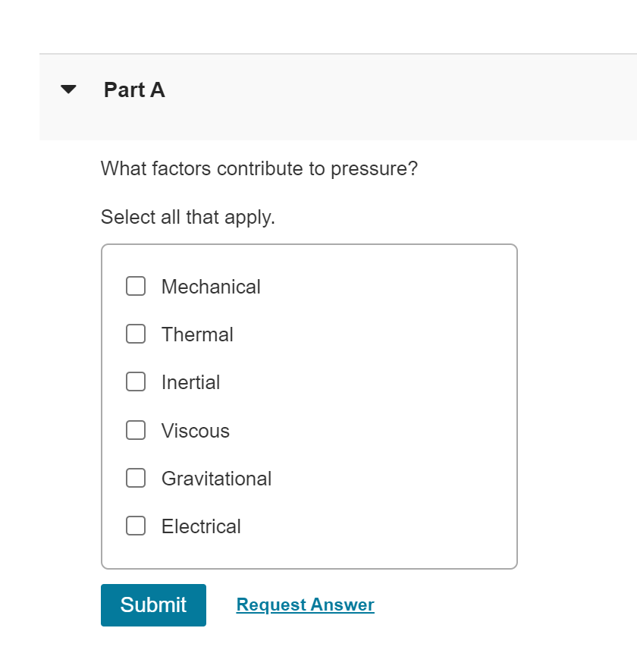
Task: Click the Part A disclosure triangle
Action: [x=67, y=89]
